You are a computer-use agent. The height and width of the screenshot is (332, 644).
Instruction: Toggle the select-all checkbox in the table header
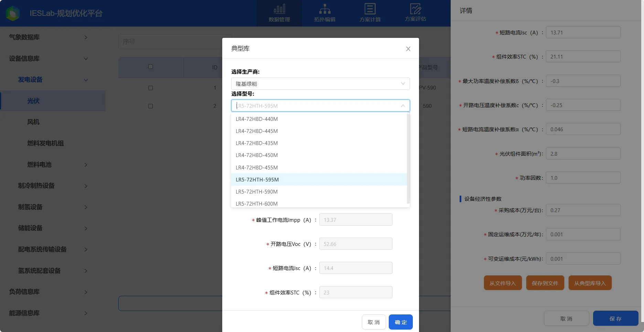click(x=150, y=67)
